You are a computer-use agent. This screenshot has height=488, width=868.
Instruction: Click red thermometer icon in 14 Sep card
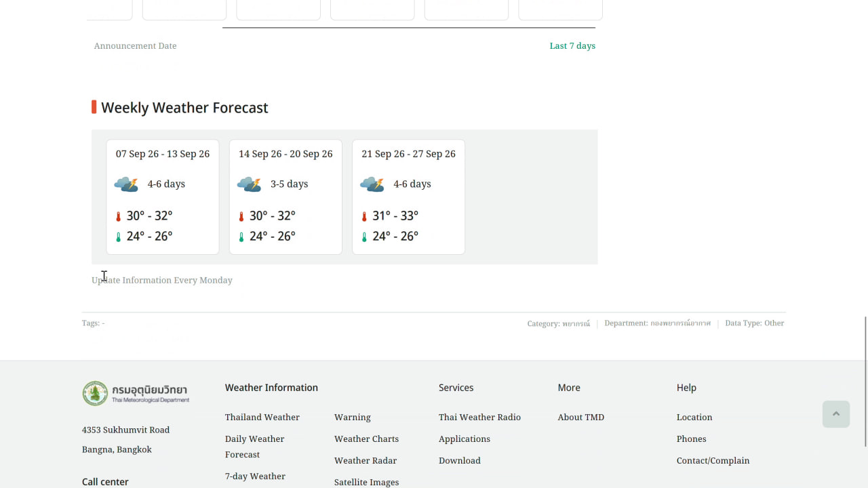pyautogui.click(x=241, y=216)
